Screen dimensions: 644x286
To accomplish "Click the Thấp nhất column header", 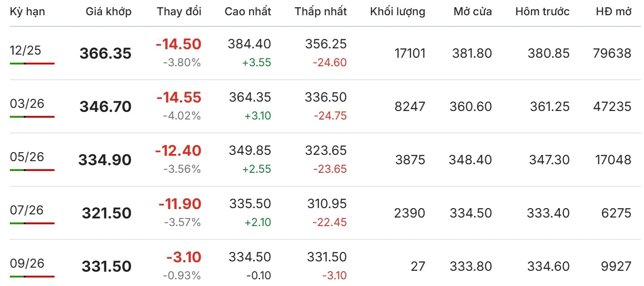I will [321, 12].
